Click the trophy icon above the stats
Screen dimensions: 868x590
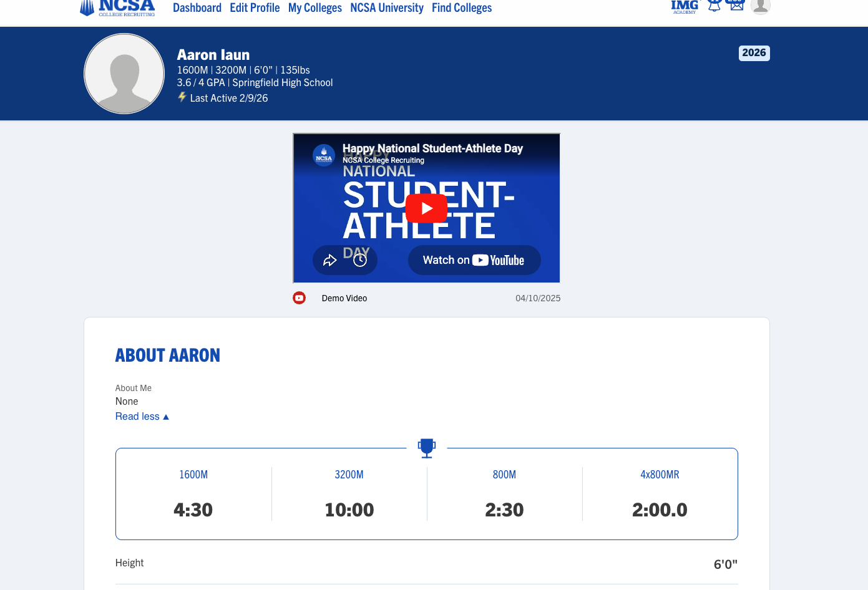pyautogui.click(x=427, y=448)
